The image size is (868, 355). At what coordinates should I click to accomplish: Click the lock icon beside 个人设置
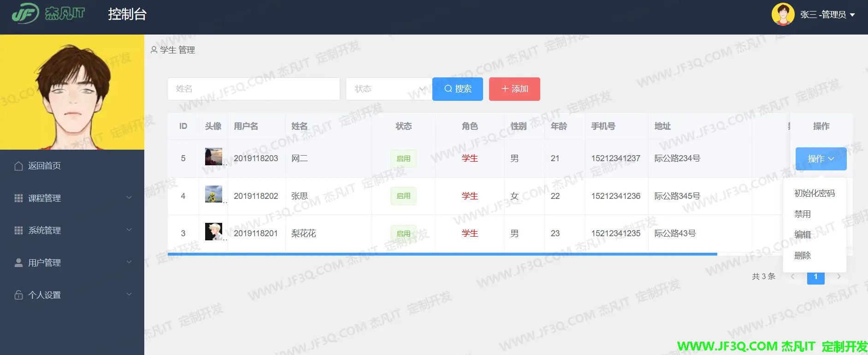(x=18, y=295)
